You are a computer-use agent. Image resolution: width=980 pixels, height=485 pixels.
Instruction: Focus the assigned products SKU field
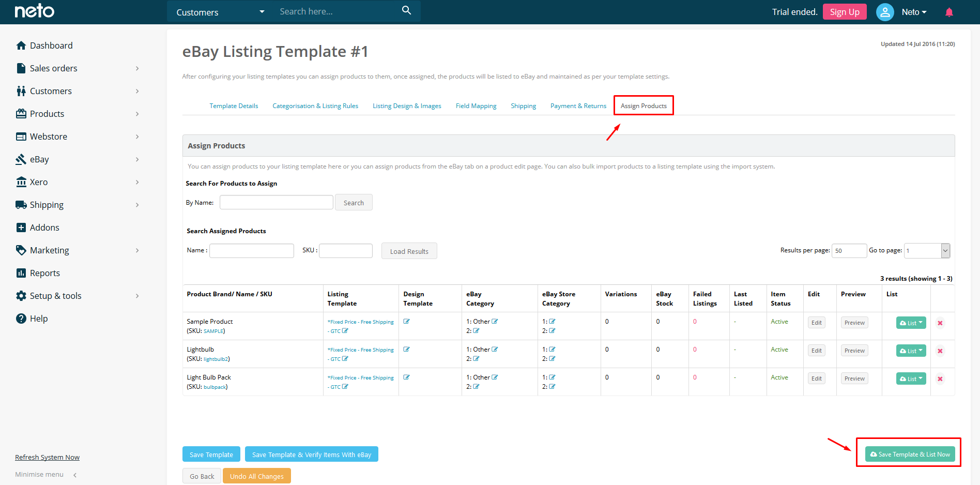346,251
